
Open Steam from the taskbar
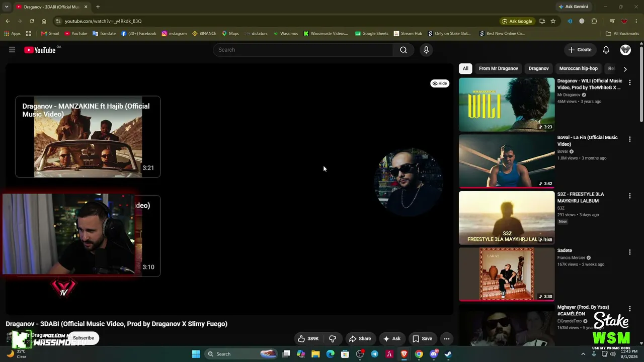click(448, 354)
